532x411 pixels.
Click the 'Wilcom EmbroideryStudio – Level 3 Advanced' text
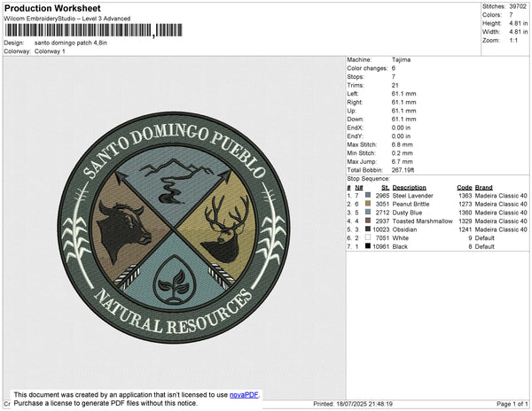click(x=67, y=19)
